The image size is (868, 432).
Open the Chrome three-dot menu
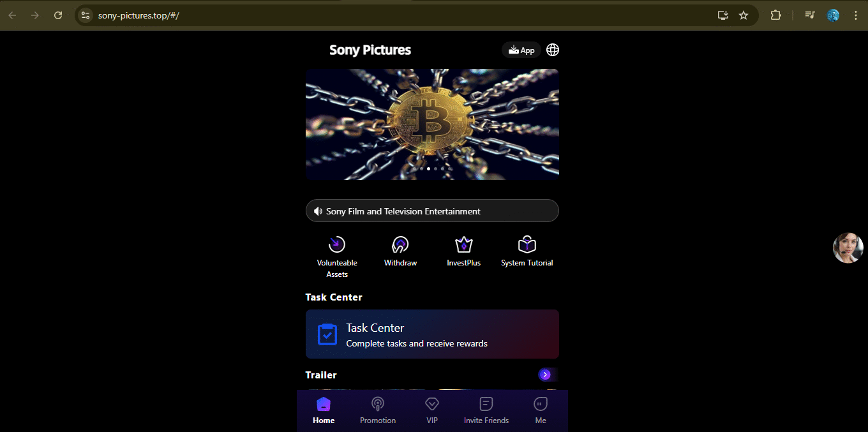click(856, 15)
